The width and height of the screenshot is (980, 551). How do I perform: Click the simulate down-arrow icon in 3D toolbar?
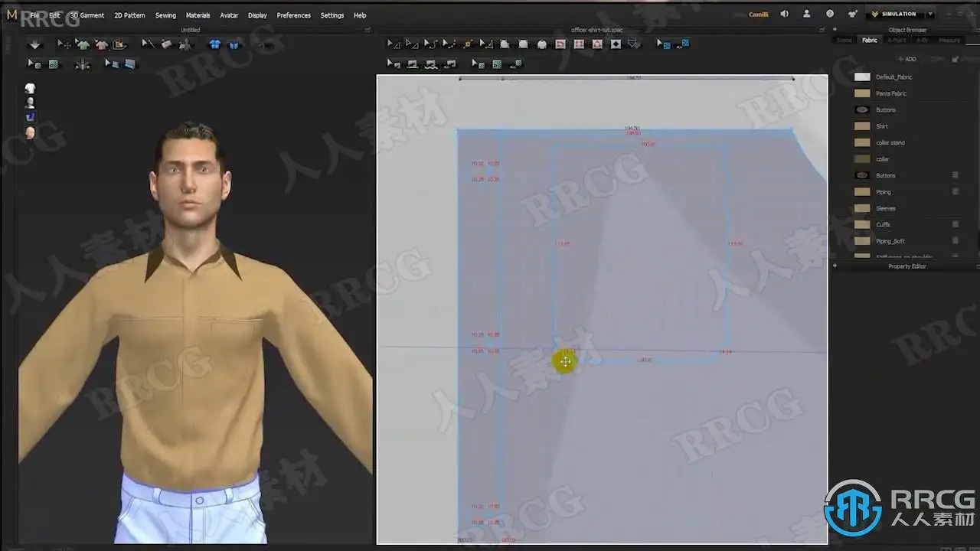point(34,44)
